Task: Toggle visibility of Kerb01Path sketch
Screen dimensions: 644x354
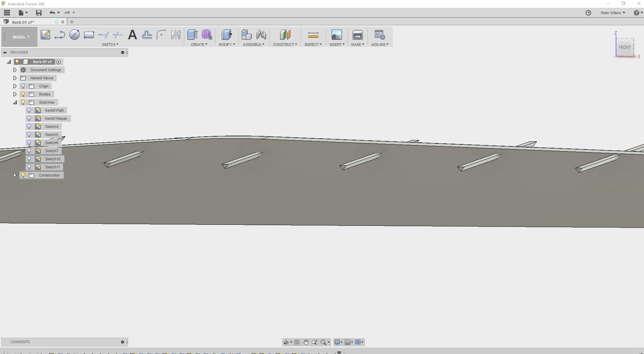Action: point(29,110)
